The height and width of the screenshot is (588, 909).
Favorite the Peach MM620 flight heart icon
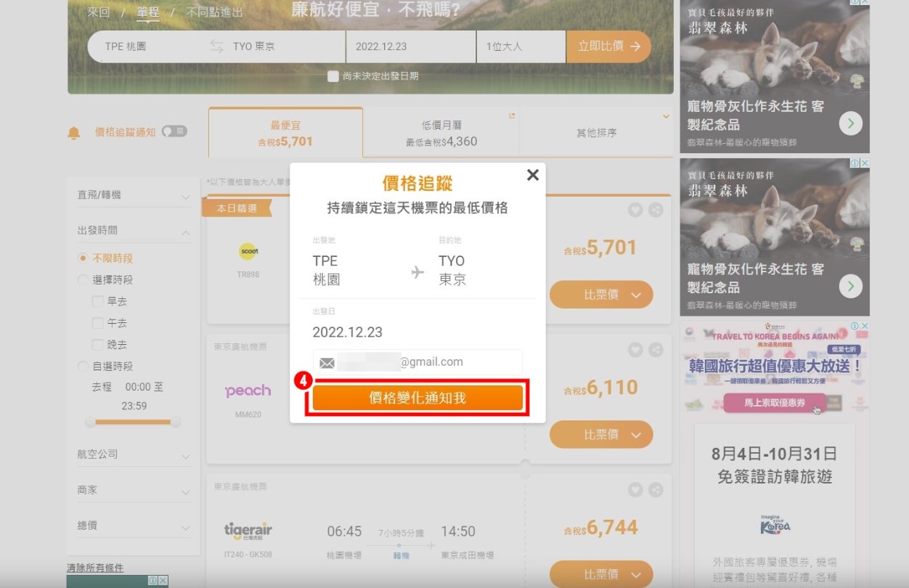635,350
